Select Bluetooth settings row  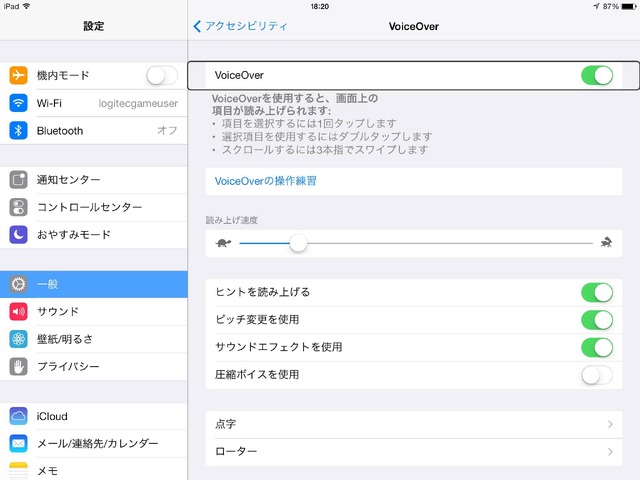point(93,131)
